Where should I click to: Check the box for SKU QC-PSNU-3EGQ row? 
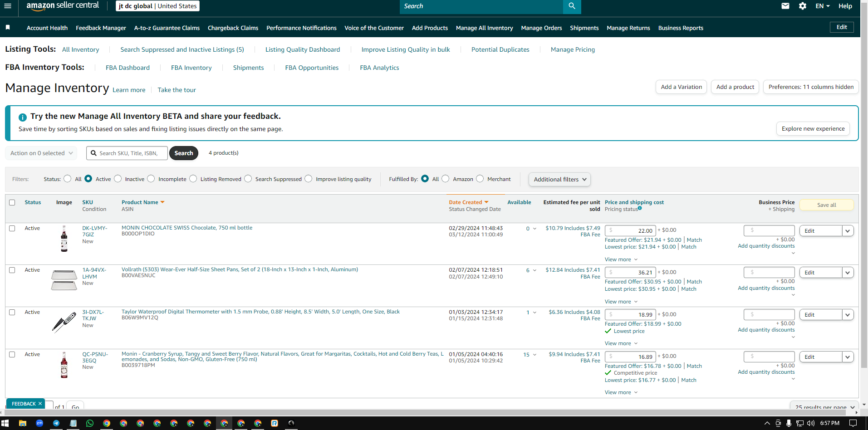point(12,355)
